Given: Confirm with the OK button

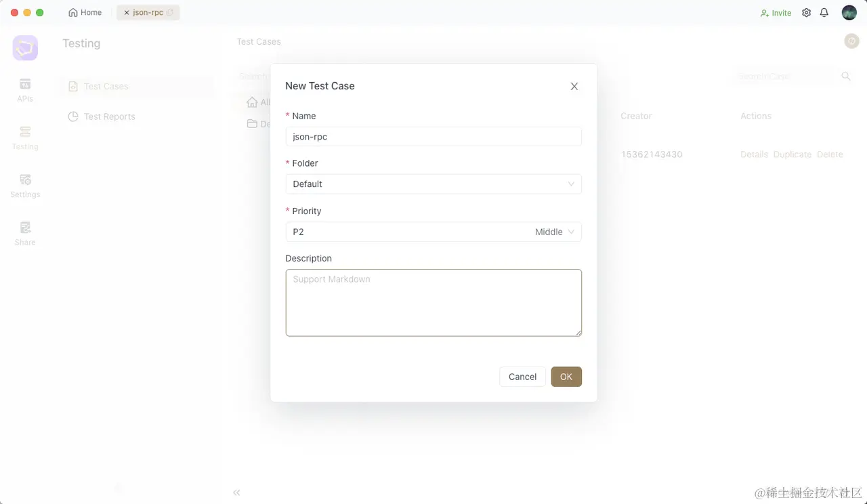Looking at the screenshot, I should click(x=566, y=377).
